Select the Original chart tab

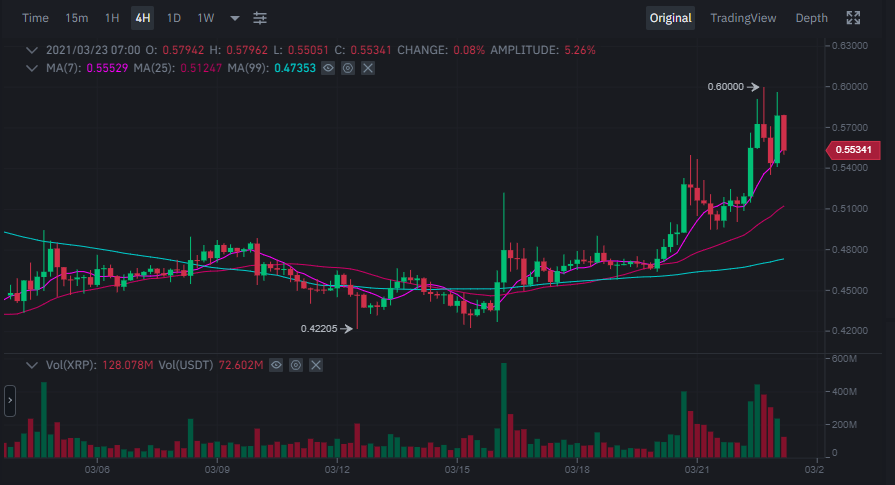(670, 18)
